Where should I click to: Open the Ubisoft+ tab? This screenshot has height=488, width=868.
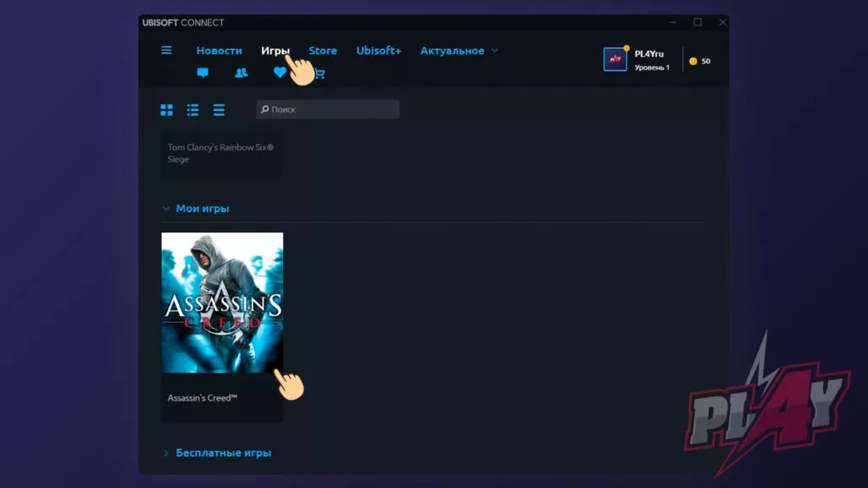tap(378, 51)
